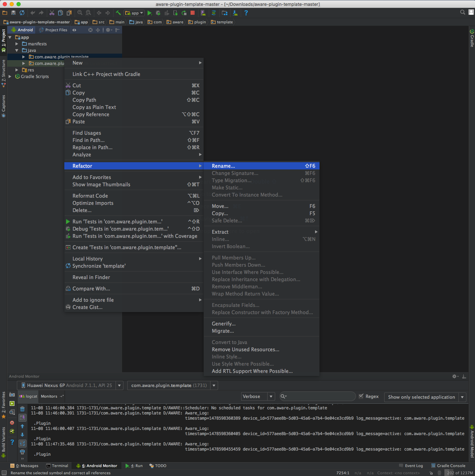Toggle the Regex checkbox
475x476 pixels.
(361, 396)
